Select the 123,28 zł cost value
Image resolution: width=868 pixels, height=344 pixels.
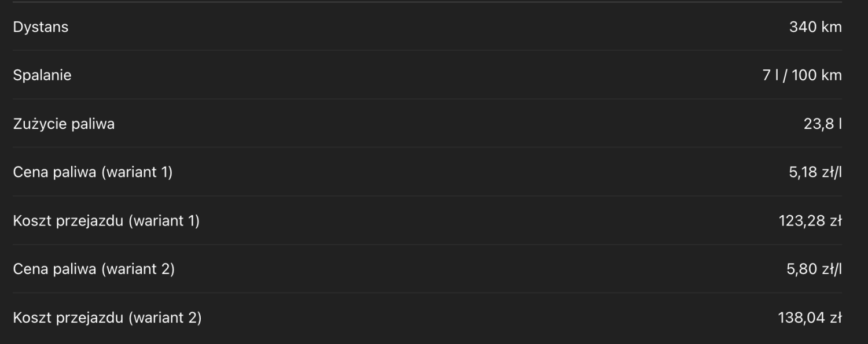click(810, 221)
